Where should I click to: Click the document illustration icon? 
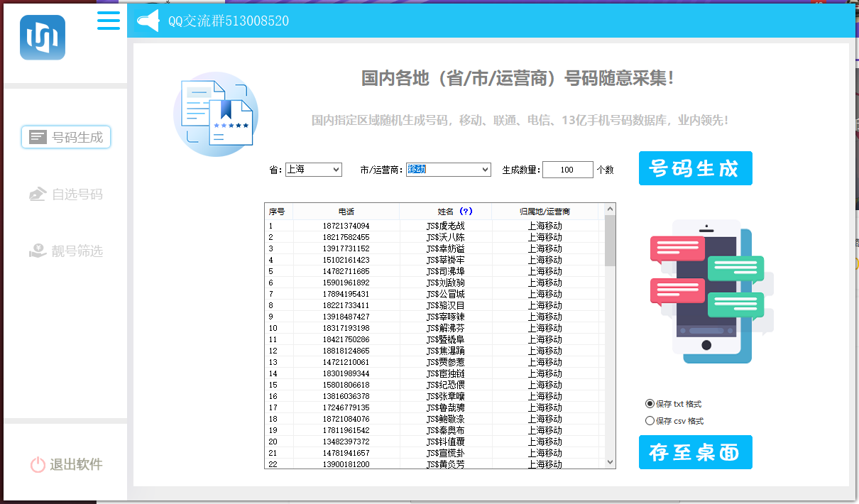coord(215,114)
